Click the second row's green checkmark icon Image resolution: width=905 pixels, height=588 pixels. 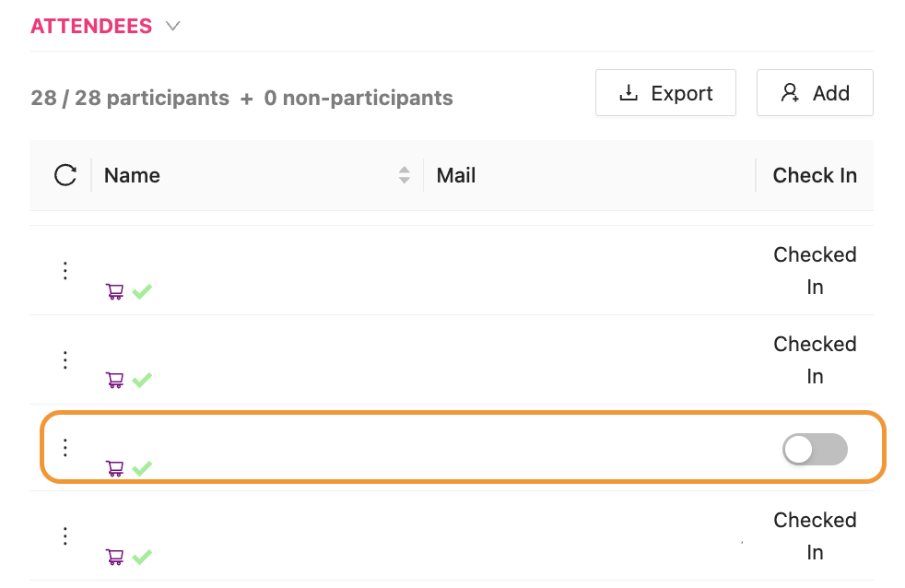(141, 380)
